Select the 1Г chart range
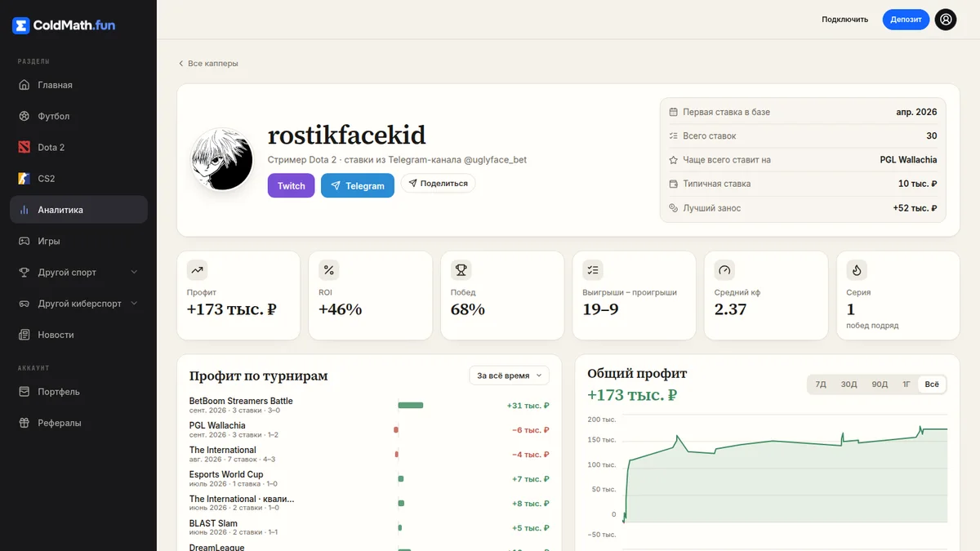 [906, 384]
